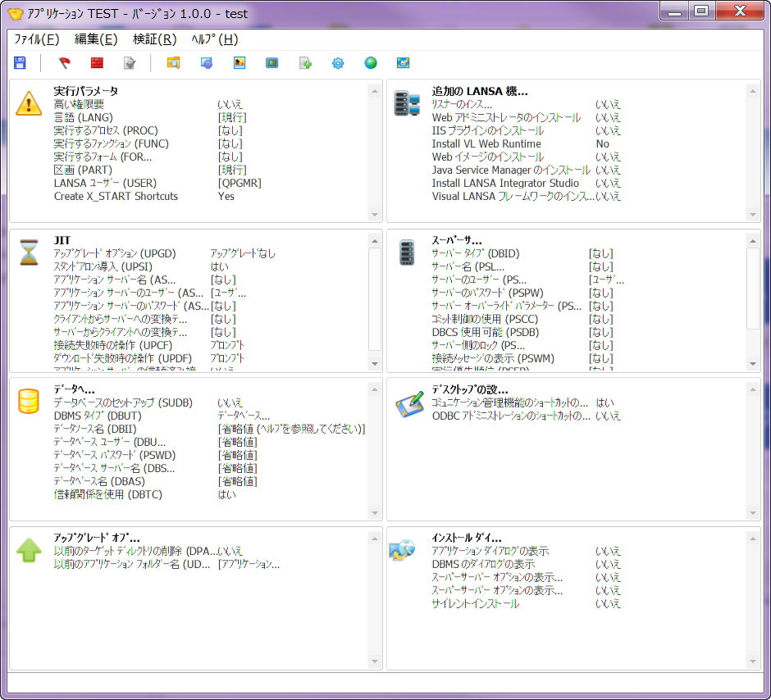This screenshot has width=771, height=700.
Task: Click the document with checkmark toolbar icon
Action: point(130,63)
